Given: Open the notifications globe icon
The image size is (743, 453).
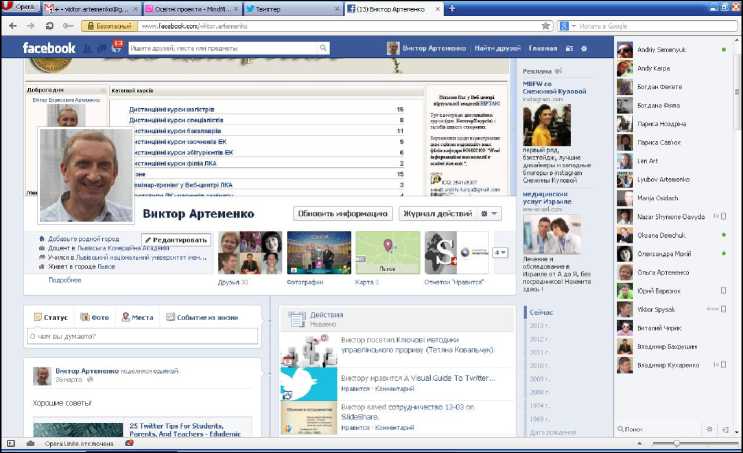Looking at the screenshot, I should 117,47.
